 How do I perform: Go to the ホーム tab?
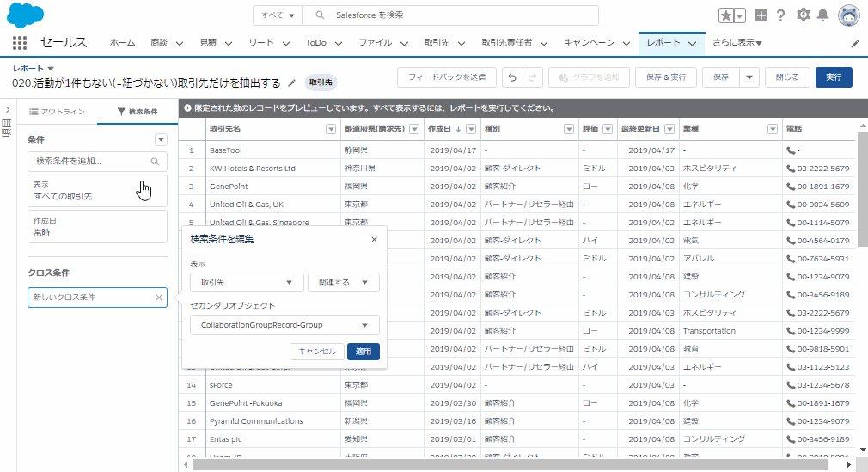tap(122, 43)
